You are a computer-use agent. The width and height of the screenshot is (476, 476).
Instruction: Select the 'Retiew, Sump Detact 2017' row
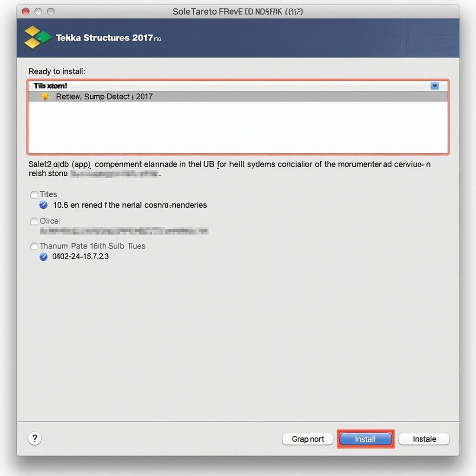238,97
